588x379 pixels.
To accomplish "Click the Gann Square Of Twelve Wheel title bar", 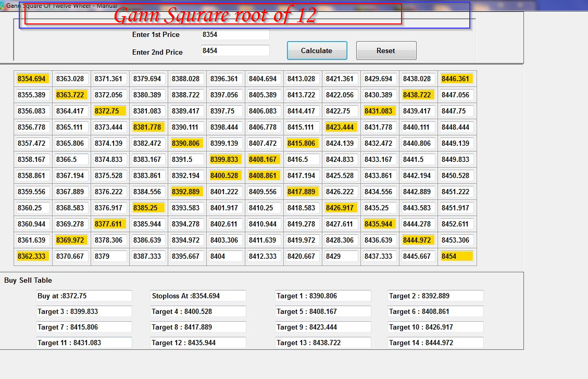I will point(62,4).
